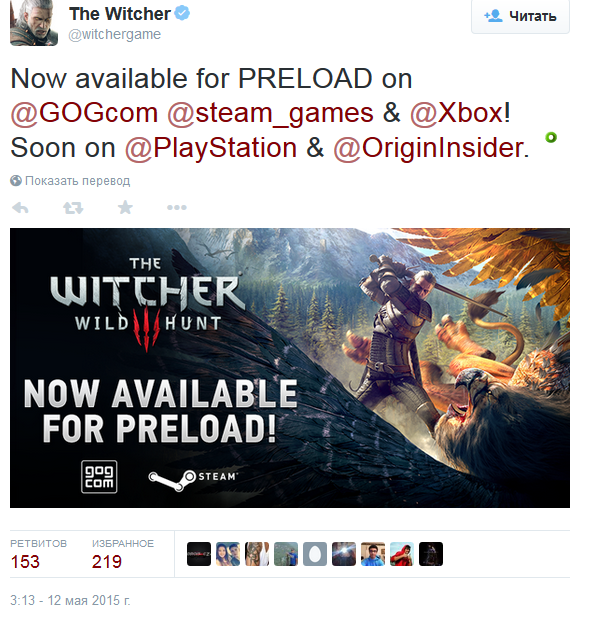Viewport: 597px width, 625px height.
Task: Follow account via Читать button
Action: point(520,16)
